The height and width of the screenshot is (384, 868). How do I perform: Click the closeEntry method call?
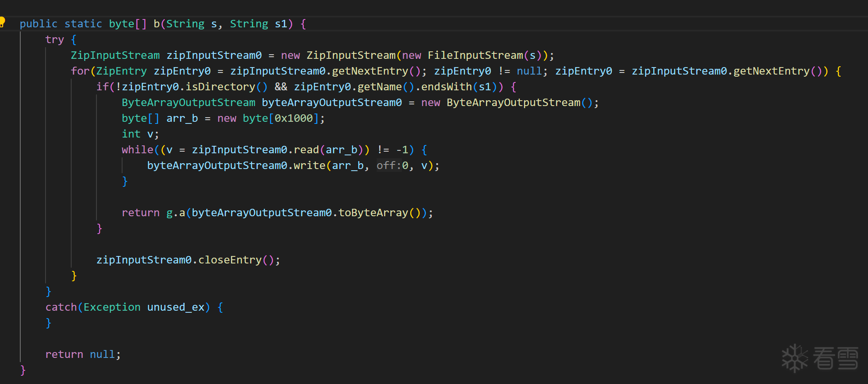click(230, 260)
